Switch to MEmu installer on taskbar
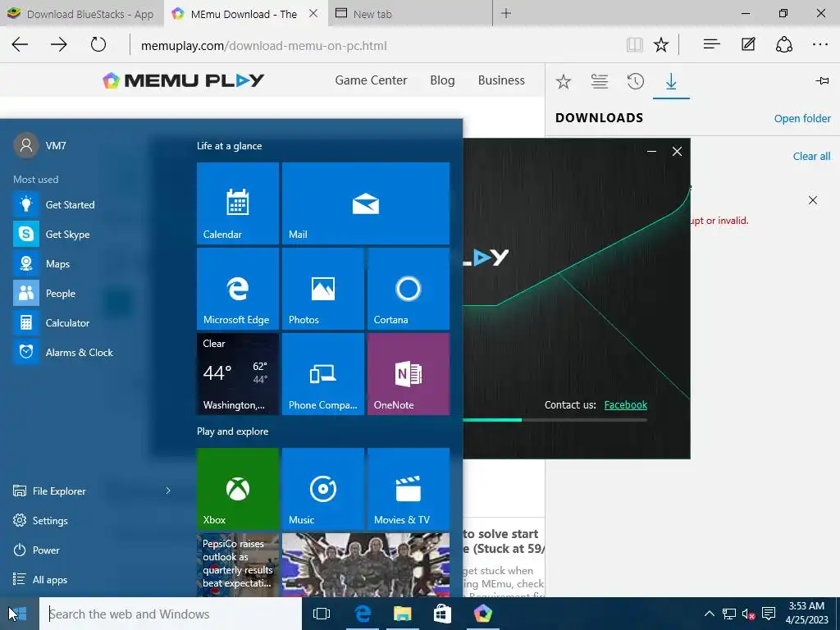Screen dimensions: 840x630 [x=482, y=614]
